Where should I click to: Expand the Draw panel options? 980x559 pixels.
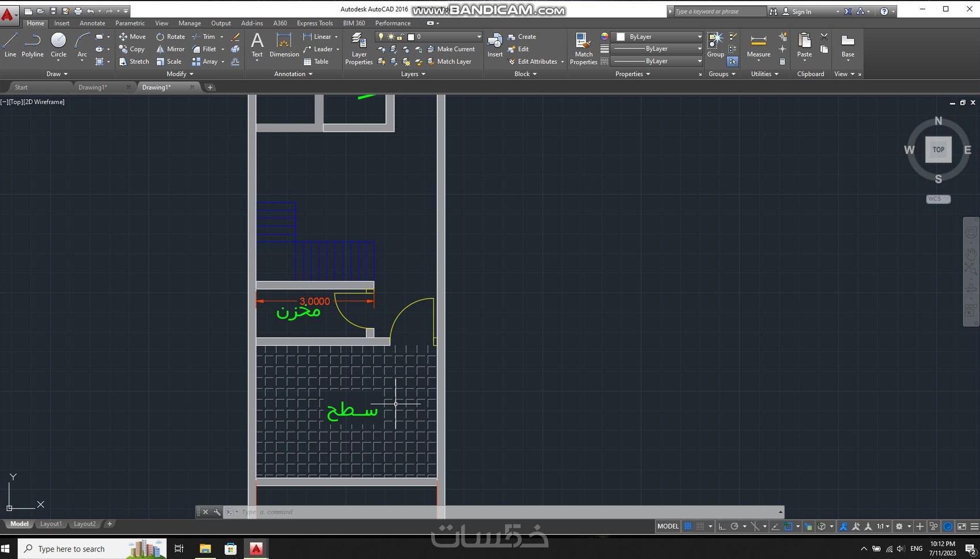[57, 74]
